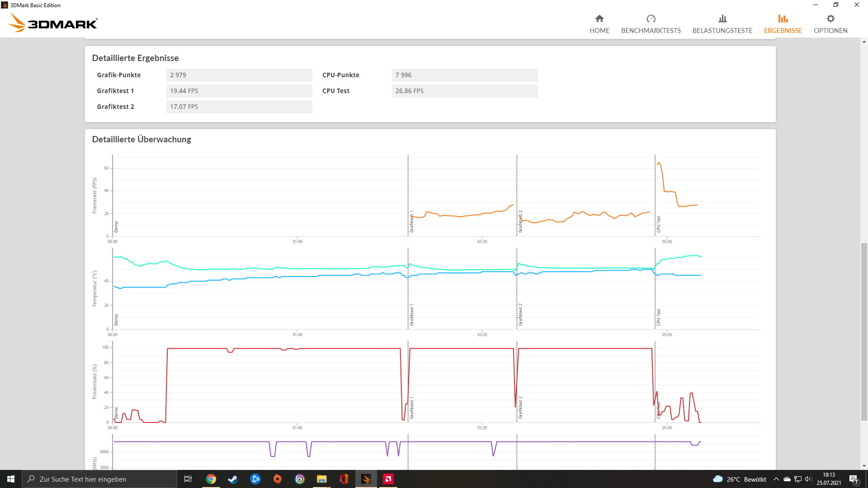Open Battle.net from the taskbar

[255, 479]
